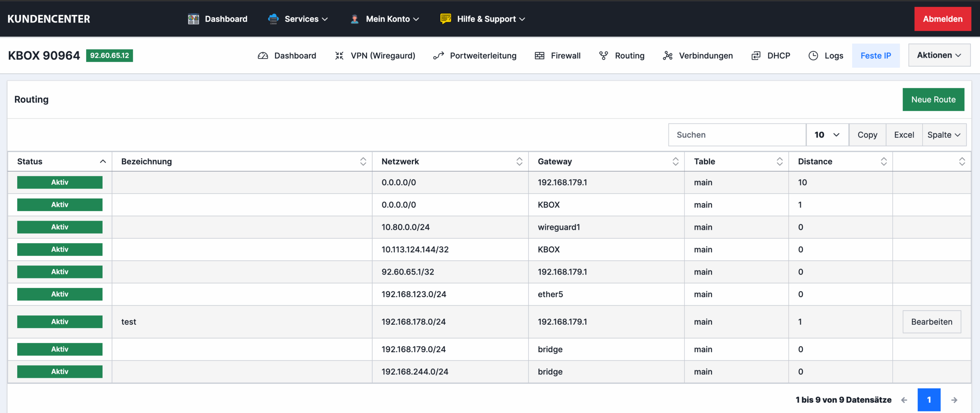980x413 pixels.
Task: Click the VPN (Wiregaurd) arrows icon
Action: (x=339, y=56)
